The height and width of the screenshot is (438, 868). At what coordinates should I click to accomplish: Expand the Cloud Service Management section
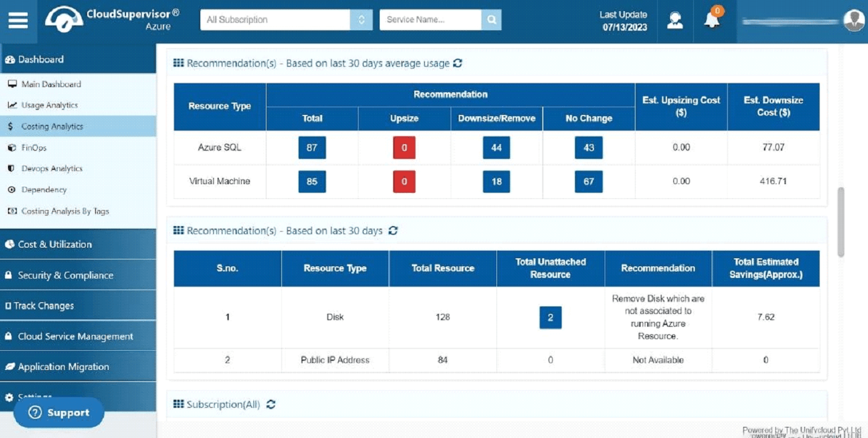(x=78, y=336)
